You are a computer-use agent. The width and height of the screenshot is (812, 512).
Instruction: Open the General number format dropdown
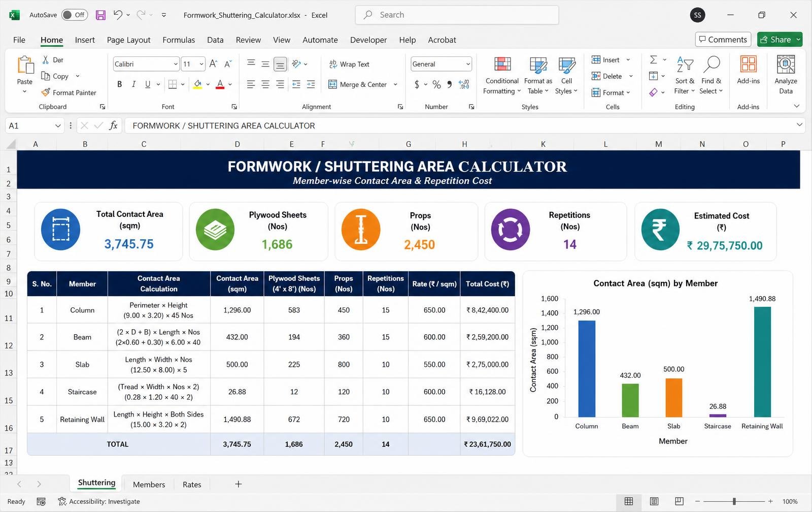tap(468, 64)
